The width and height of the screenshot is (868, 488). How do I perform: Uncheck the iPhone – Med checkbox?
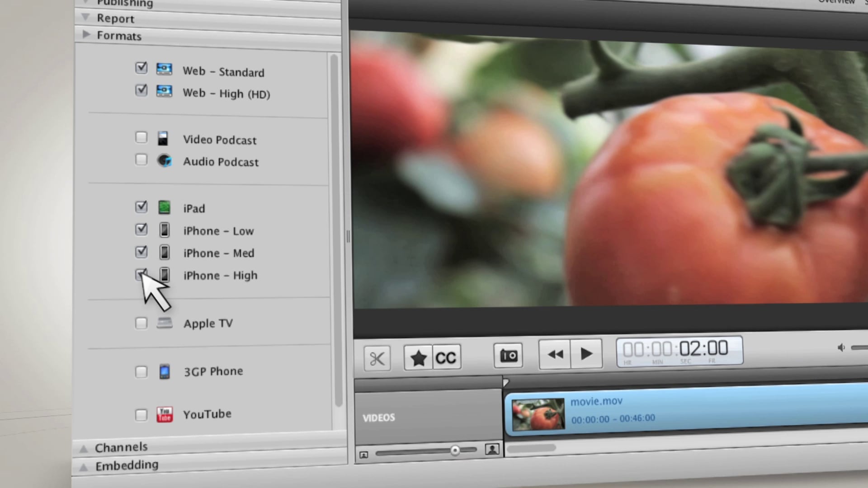(x=142, y=252)
